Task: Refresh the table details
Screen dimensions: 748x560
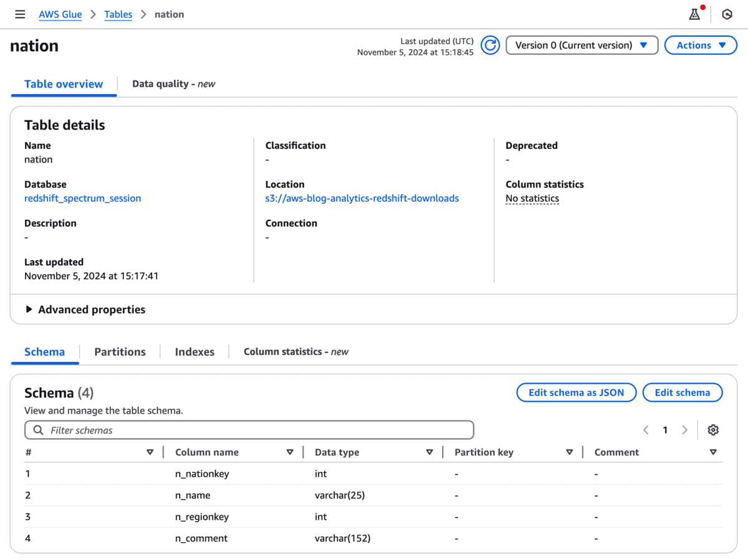Action: [491, 45]
